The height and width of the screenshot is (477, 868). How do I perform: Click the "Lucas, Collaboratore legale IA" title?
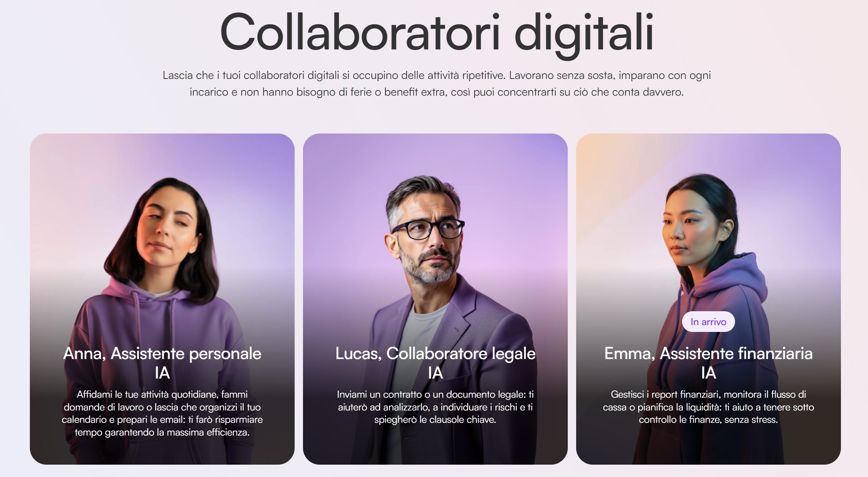click(x=435, y=363)
